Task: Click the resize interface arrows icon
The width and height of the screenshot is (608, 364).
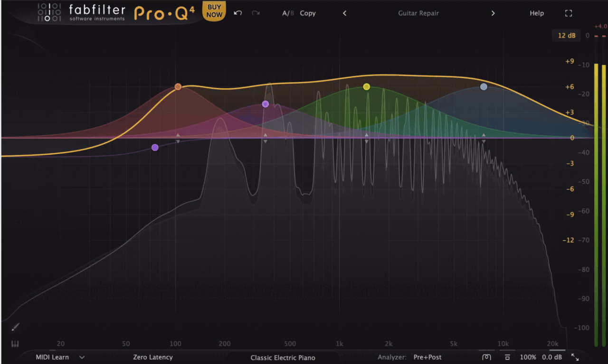Action: click(575, 357)
